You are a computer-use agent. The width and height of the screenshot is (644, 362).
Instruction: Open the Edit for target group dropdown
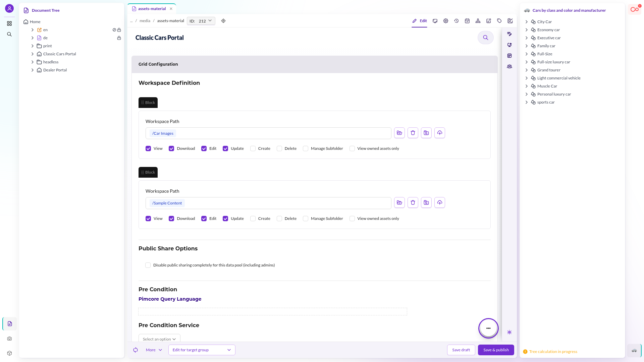(202, 350)
